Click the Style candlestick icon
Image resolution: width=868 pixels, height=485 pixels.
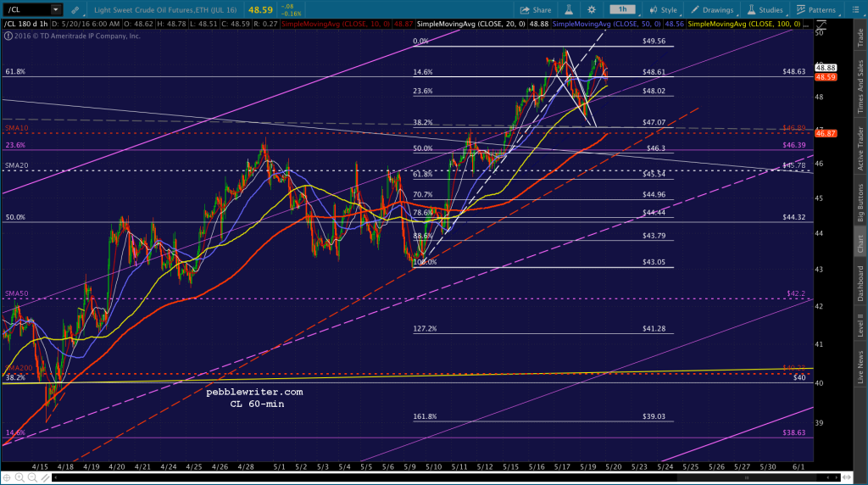click(x=654, y=10)
